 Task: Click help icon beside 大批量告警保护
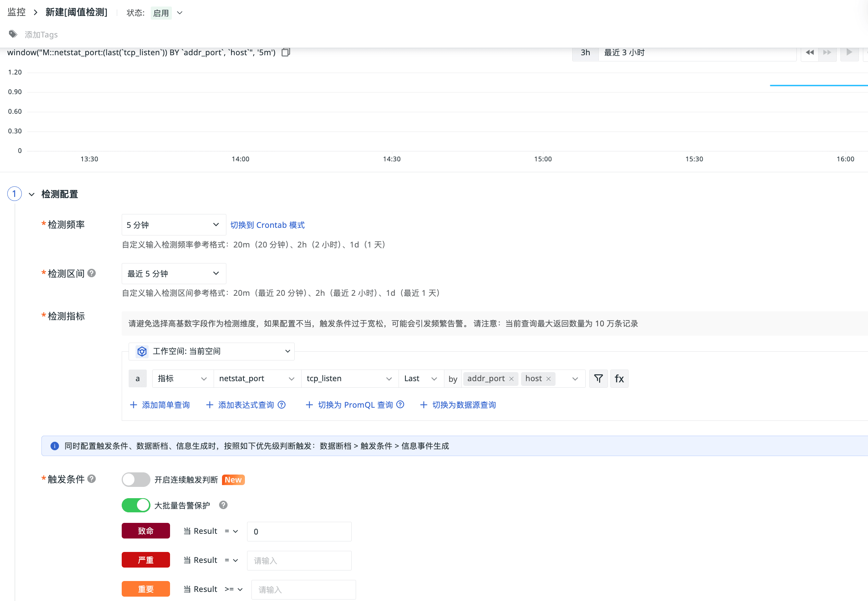point(223,505)
